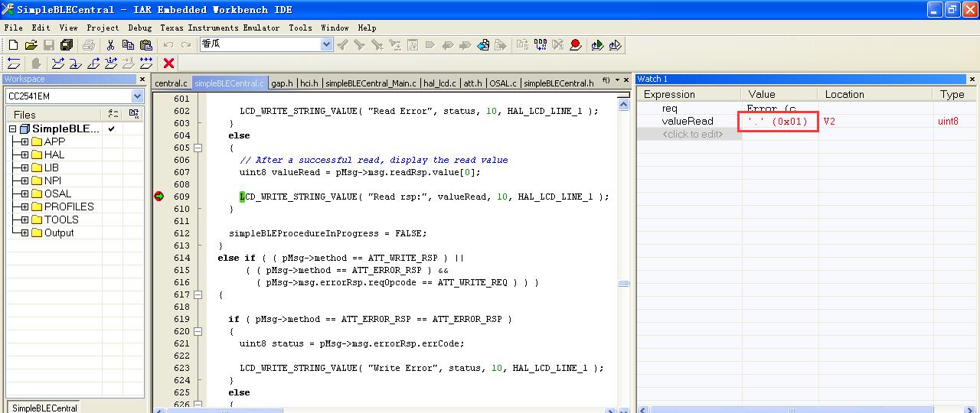Image resolution: width=980 pixels, height=413 pixels.
Task: Click the Debug without Downloading icon
Action: [x=615, y=45]
